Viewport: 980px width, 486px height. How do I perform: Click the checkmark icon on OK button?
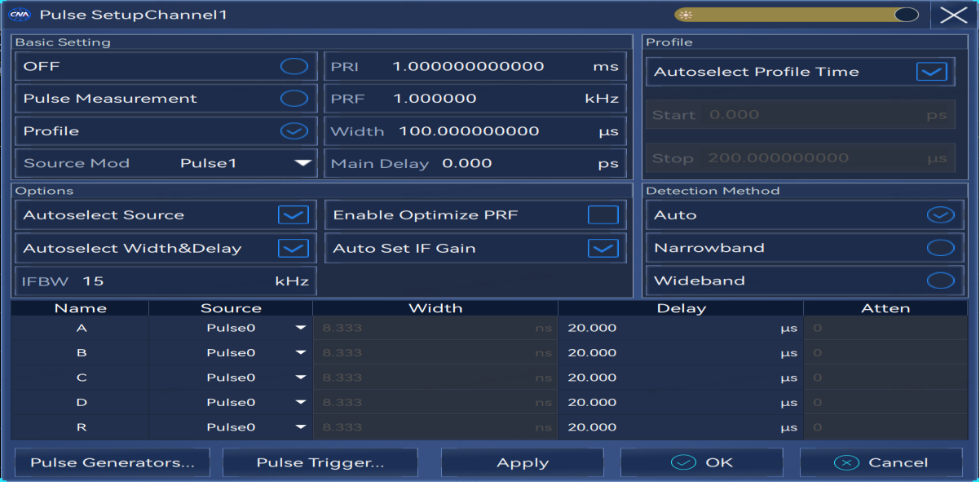[x=683, y=462]
